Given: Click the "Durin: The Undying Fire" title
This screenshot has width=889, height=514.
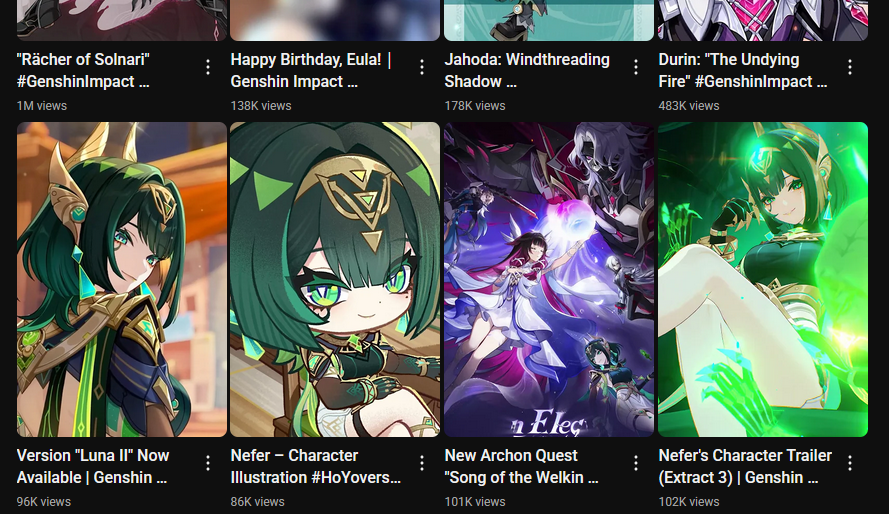Looking at the screenshot, I should 743,70.
